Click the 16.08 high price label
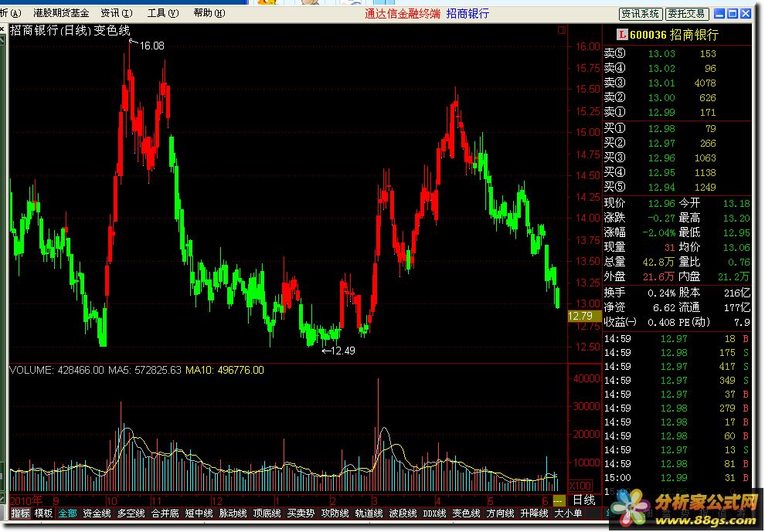 151,46
